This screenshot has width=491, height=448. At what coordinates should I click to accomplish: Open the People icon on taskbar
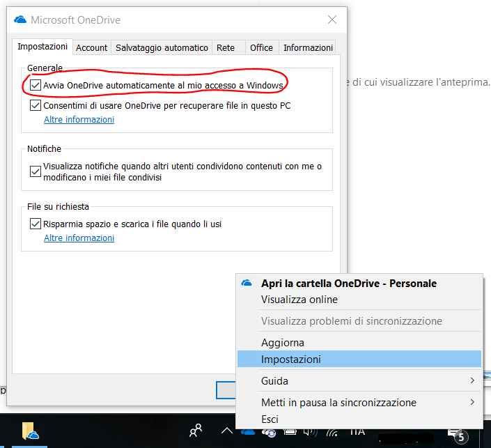coord(196,431)
